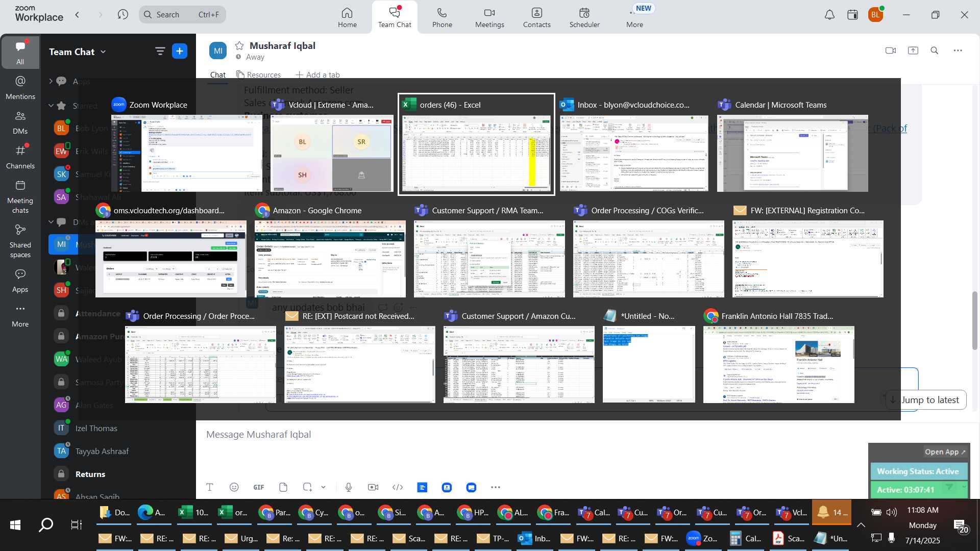Select the Chat tab in conversation

(218, 75)
